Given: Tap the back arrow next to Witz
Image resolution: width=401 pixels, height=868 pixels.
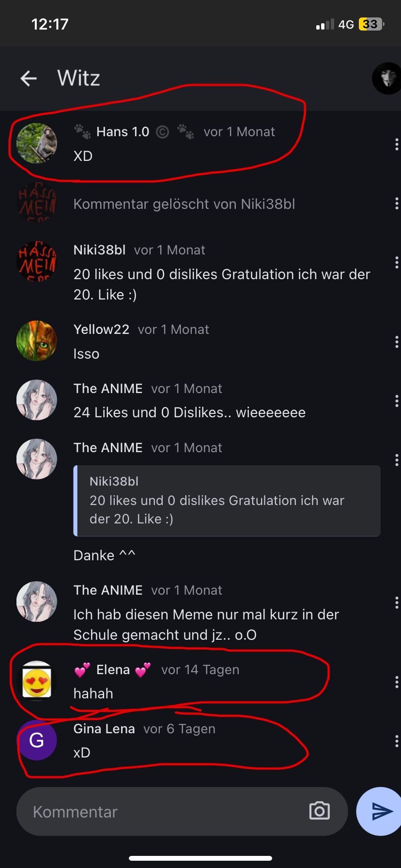Looking at the screenshot, I should pyautogui.click(x=29, y=78).
